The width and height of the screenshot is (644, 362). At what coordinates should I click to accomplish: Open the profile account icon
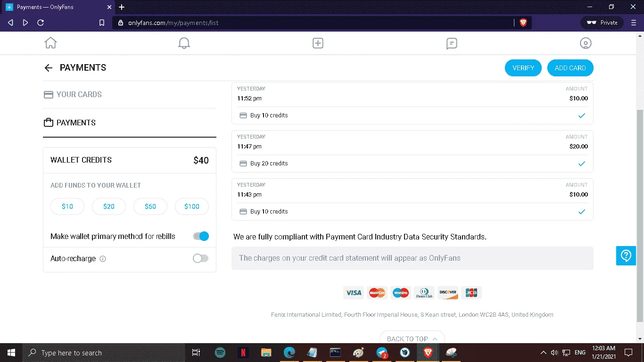[x=585, y=43]
